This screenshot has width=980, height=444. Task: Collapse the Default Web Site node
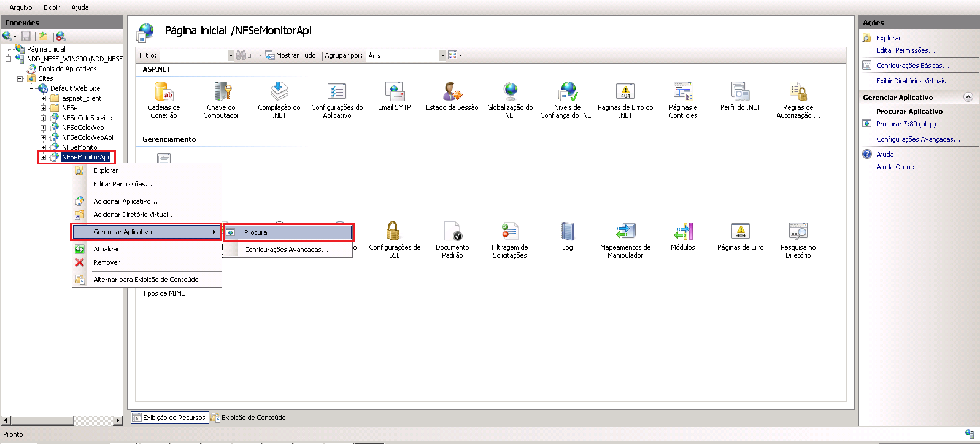pyautogui.click(x=31, y=88)
